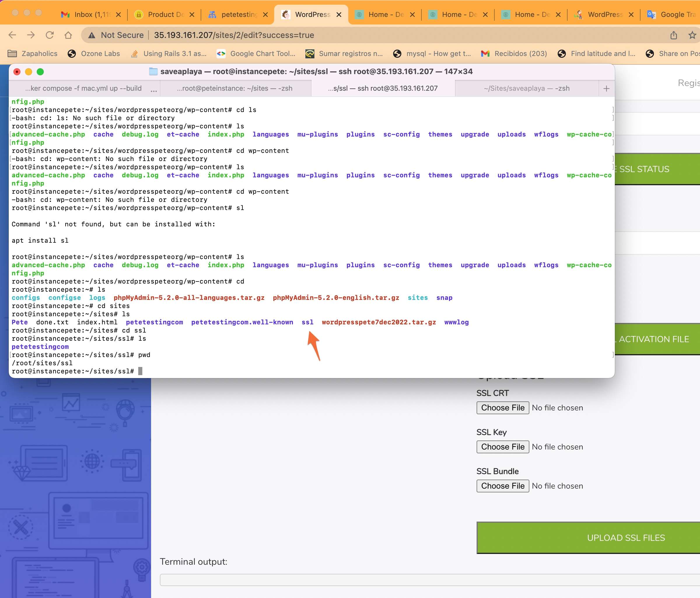
Task: Close the Product De browser tab
Action: point(192,15)
